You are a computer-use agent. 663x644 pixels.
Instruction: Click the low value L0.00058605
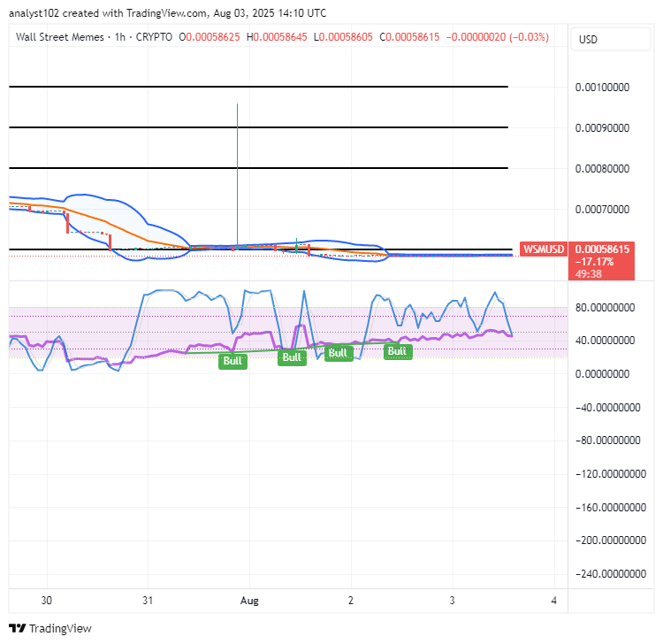click(x=343, y=37)
